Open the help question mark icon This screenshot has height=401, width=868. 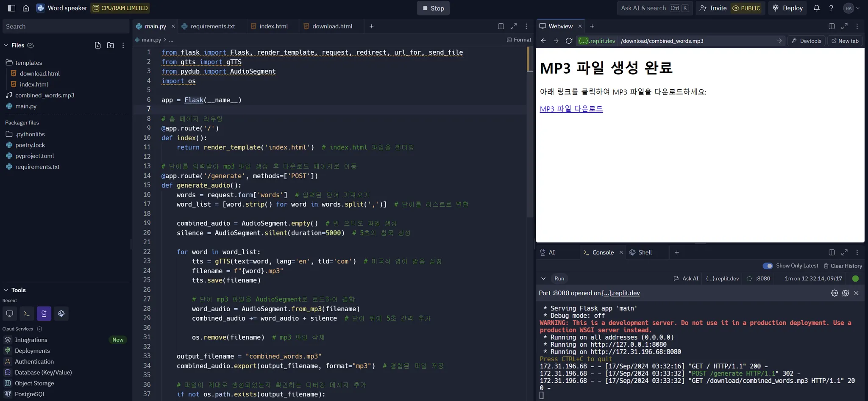coord(831,8)
